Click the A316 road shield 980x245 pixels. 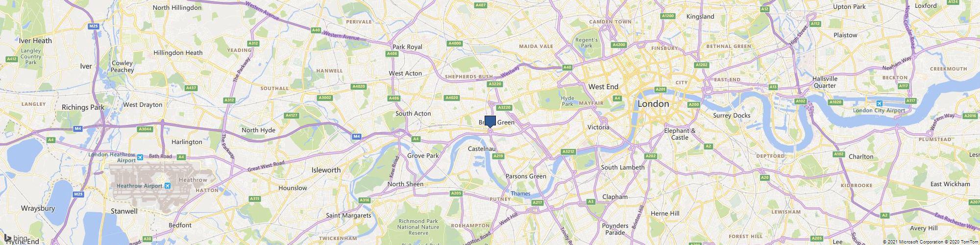coord(364,200)
